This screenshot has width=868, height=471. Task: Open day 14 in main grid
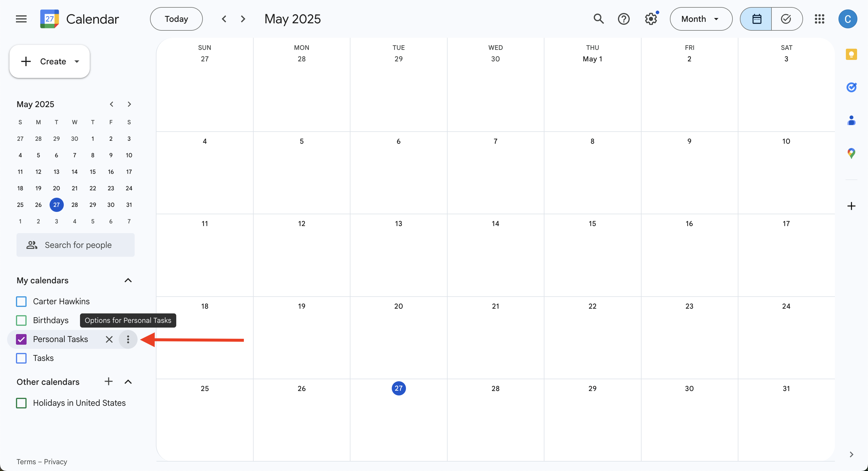495,224
